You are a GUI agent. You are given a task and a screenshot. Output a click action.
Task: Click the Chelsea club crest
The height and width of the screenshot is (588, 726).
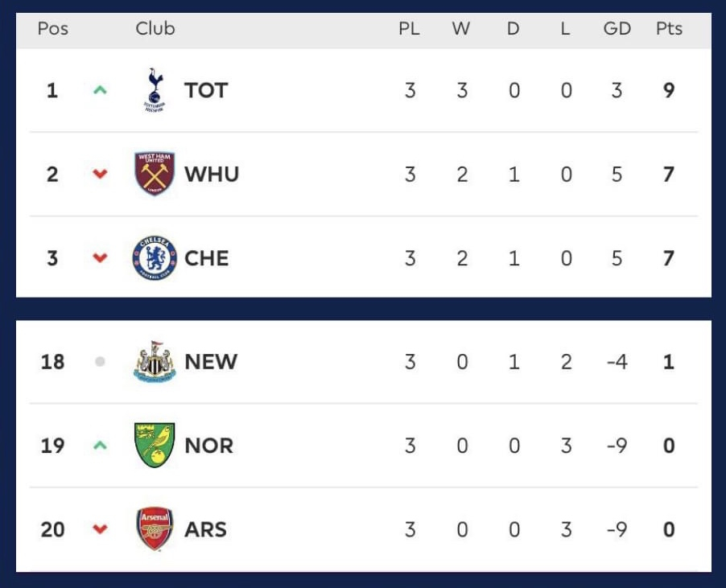pos(155,257)
